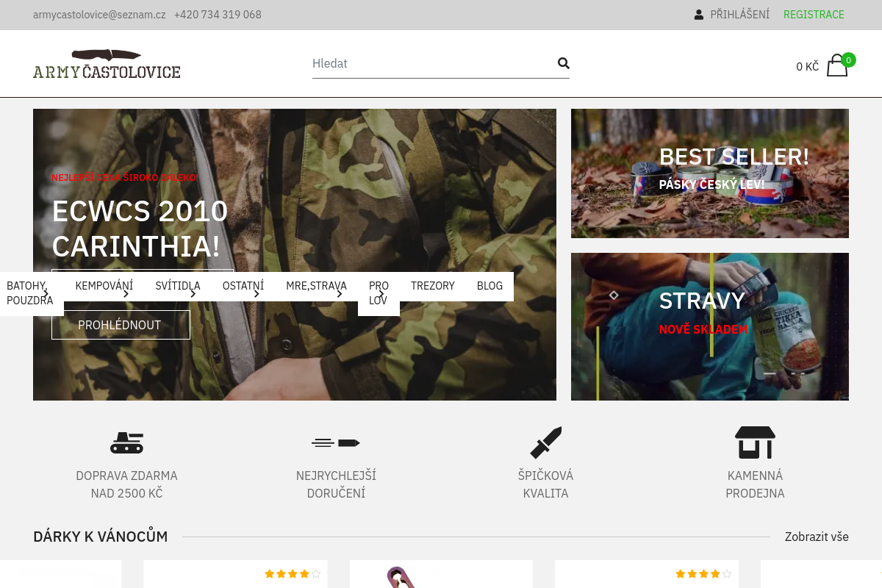Open the Trezory menu item
Viewport: 882px width, 588px height.
pos(432,286)
